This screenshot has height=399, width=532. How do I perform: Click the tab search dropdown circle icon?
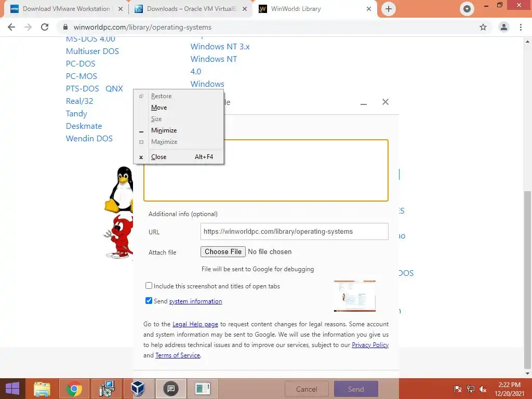tap(467, 9)
